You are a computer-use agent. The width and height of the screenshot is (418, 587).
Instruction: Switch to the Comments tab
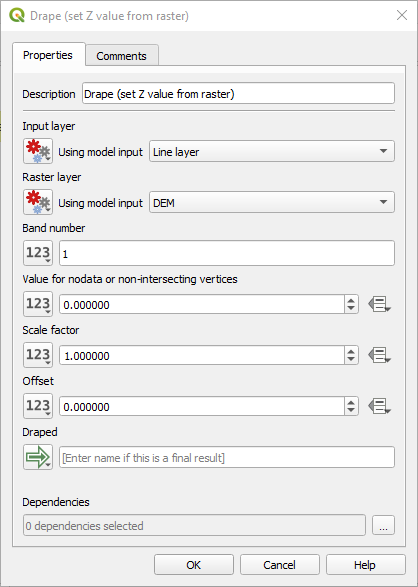pyautogui.click(x=122, y=56)
